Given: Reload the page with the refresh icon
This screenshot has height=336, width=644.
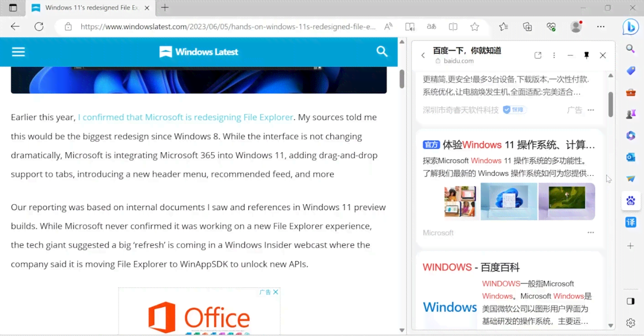Looking at the screenshot, I should (39, 26).
